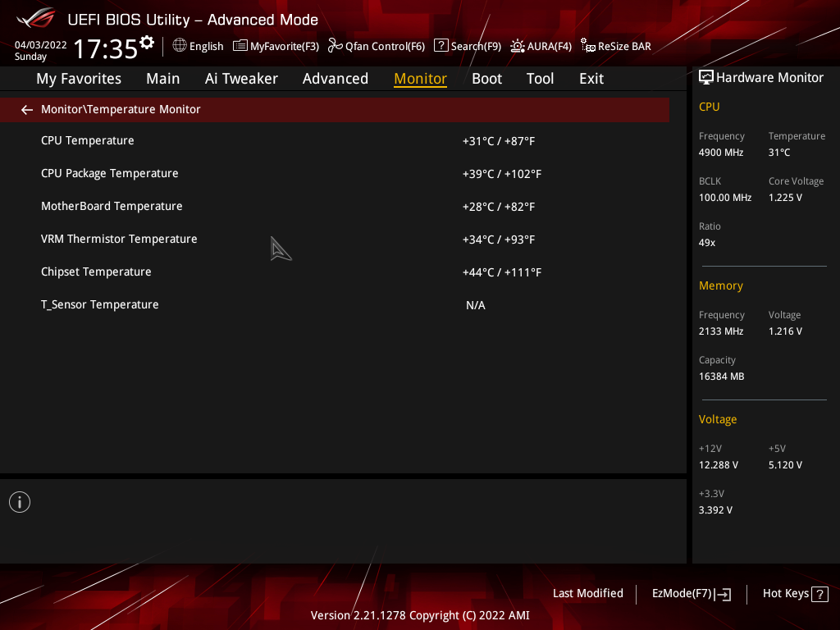Click the 1.216 V memory voltage value
Viewport: 840px width, 630px height.
pyautogui.click(x=785, y=331)
